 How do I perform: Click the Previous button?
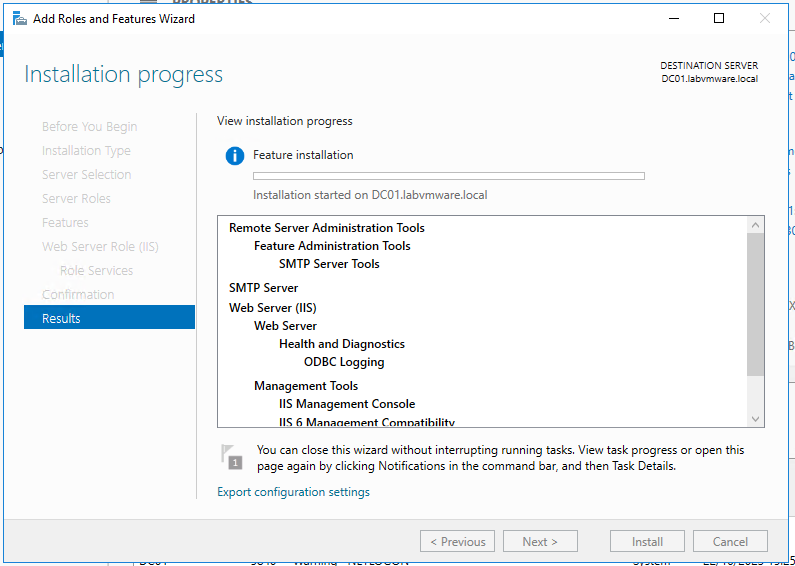click(457, 542)
